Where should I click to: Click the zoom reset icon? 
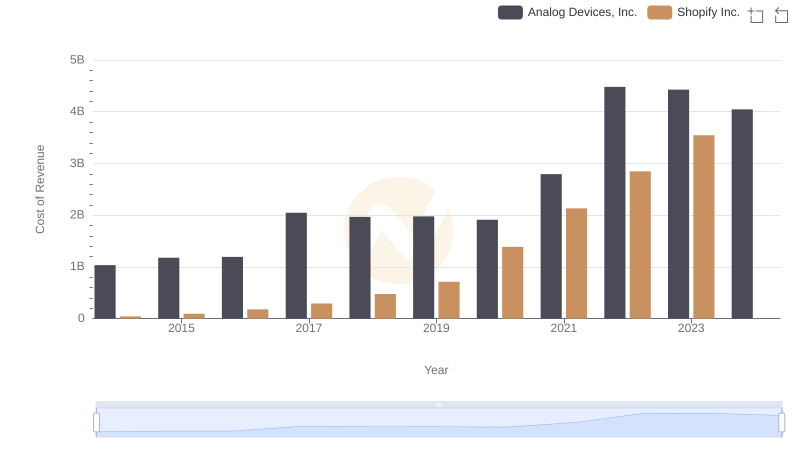781,15
